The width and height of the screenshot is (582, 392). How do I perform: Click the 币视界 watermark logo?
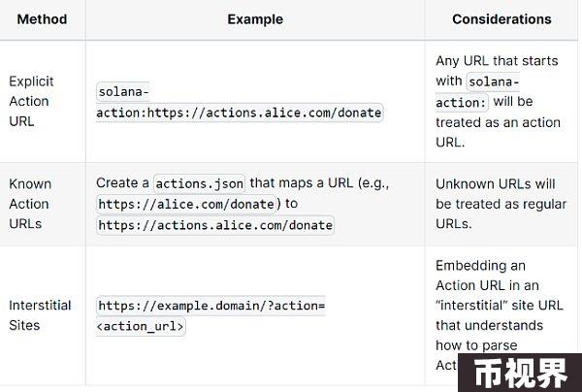click(520, 373)
